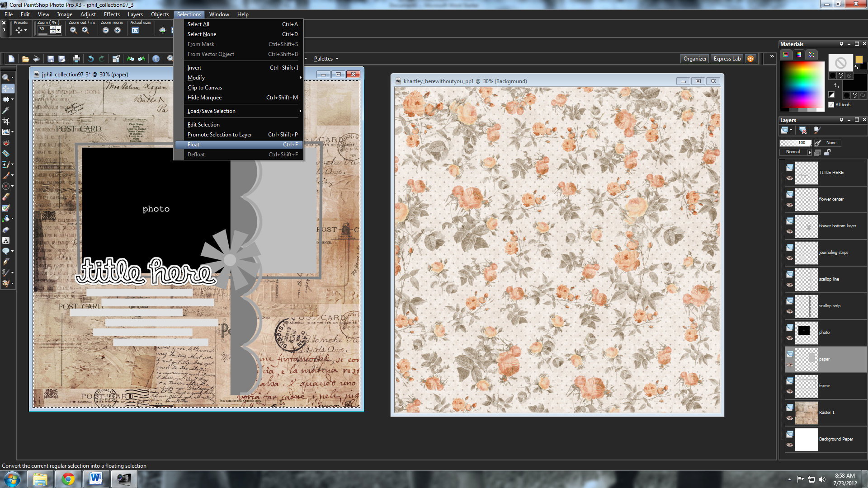Open Google Chrome from the taskbar
The height and width of the screenshot is (488, 868).
(x=68, y=479)
